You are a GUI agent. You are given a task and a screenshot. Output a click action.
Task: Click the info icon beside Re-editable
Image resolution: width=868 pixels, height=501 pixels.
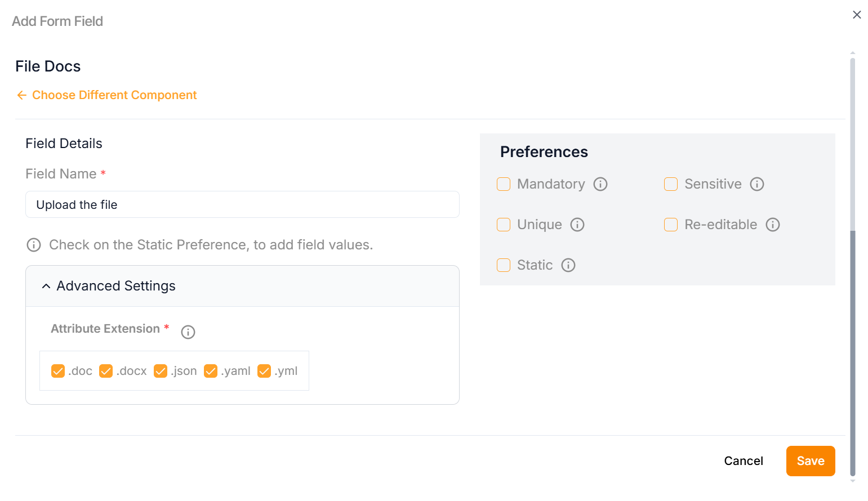click(773, 225)
